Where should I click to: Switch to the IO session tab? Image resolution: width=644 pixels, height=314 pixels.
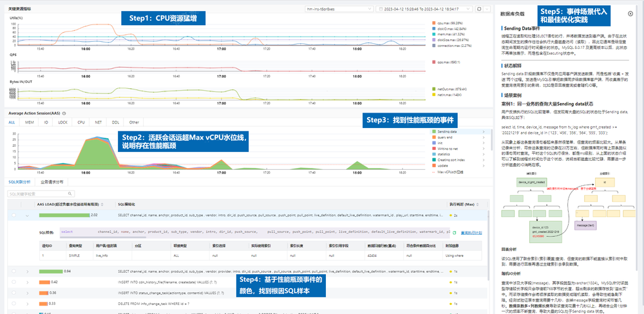(45, 122)
